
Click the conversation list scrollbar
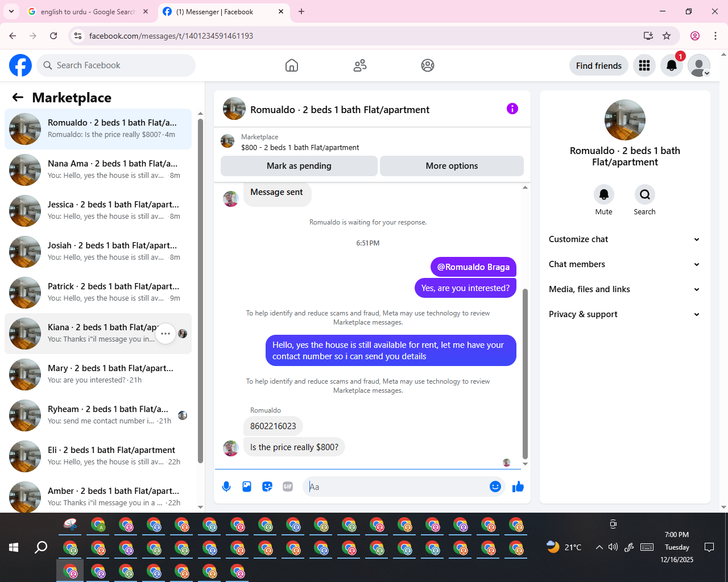200,290
